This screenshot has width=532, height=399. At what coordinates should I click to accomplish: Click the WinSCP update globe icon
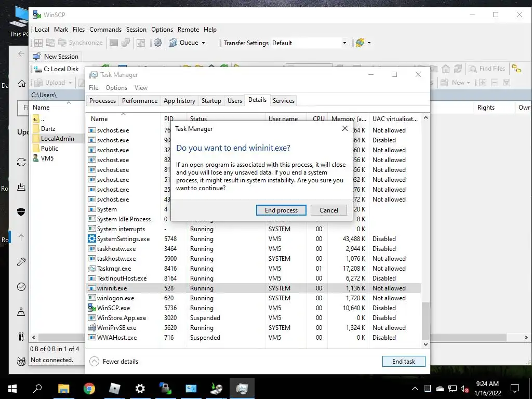360,43
